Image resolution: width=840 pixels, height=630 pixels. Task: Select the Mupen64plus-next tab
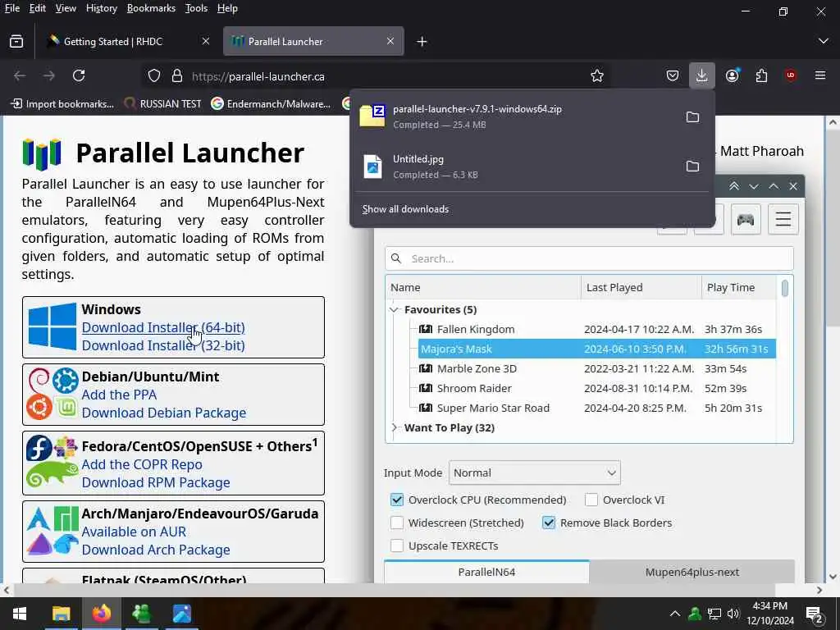[x=692, y=572]
